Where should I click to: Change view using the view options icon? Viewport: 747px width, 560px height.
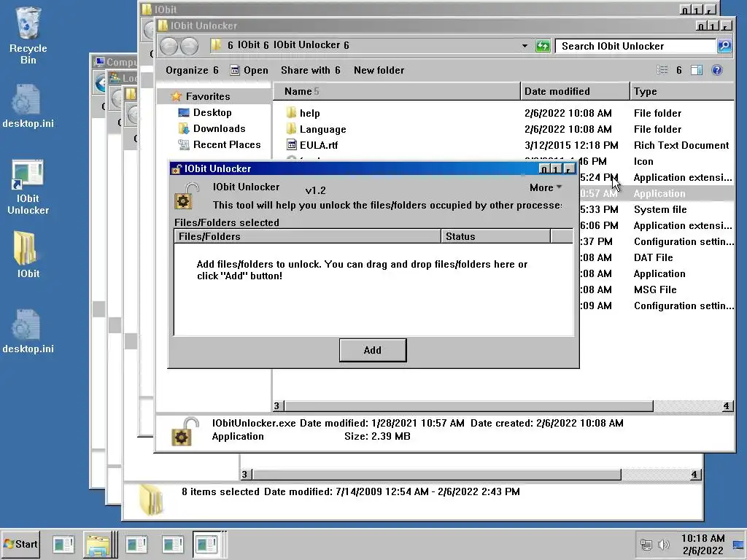pos(662,71)
